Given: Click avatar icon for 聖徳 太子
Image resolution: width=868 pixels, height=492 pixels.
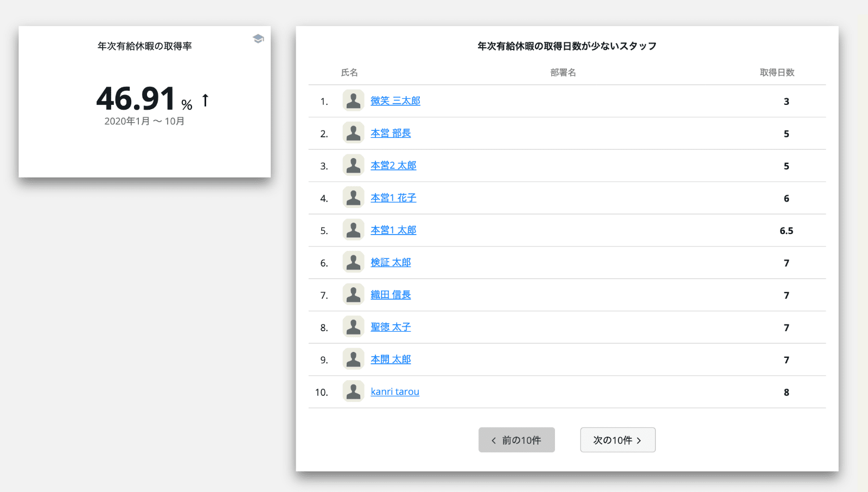Looking at the screenshot, I should [x=353, y=327].
